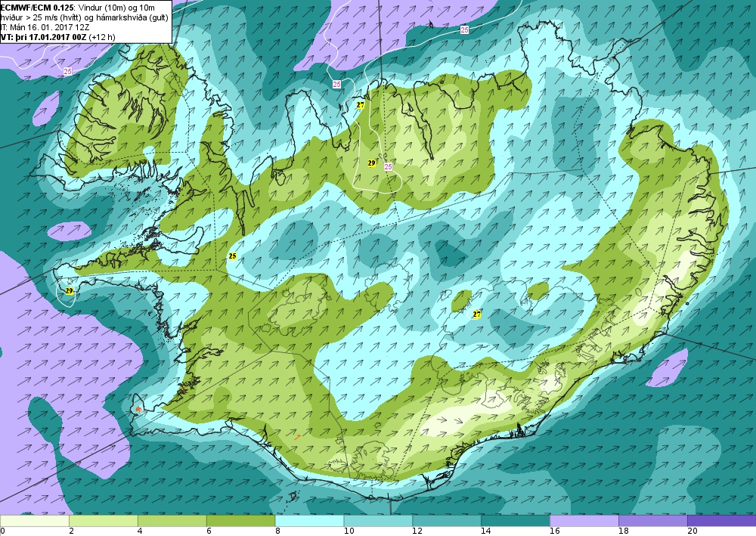This screenshot has height=536, width=756.
Task: Click the legend scale value 16
Action: tap(554, 531)
